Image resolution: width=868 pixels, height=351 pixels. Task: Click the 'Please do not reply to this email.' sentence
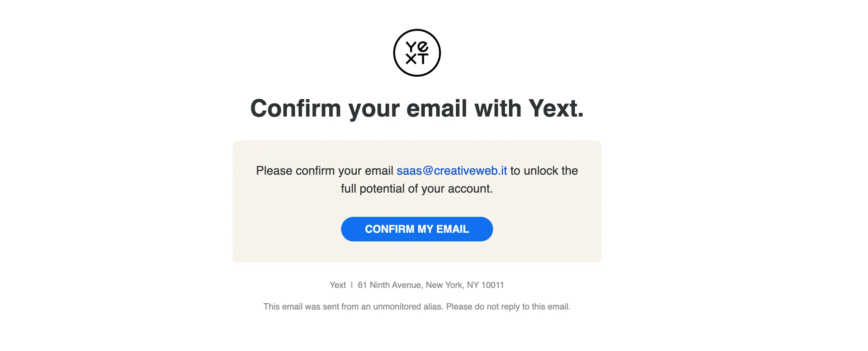[x=508, y=307]
